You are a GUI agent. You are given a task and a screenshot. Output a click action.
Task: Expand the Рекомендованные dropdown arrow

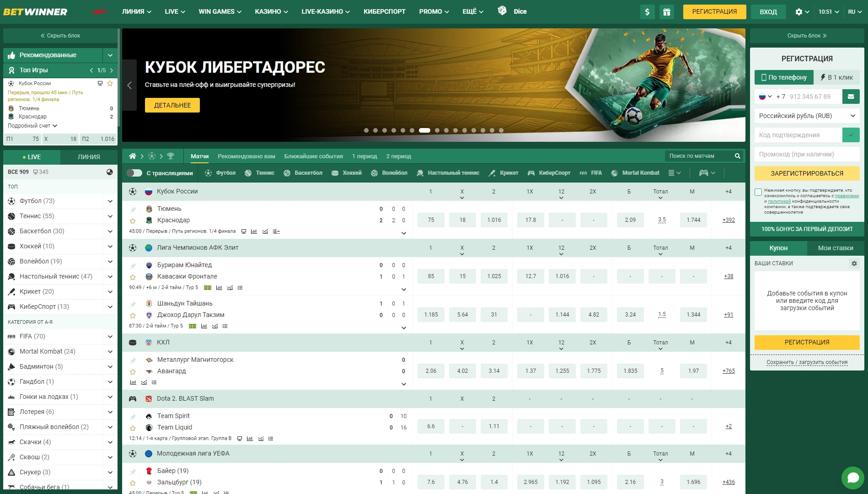tap(110, 55)
